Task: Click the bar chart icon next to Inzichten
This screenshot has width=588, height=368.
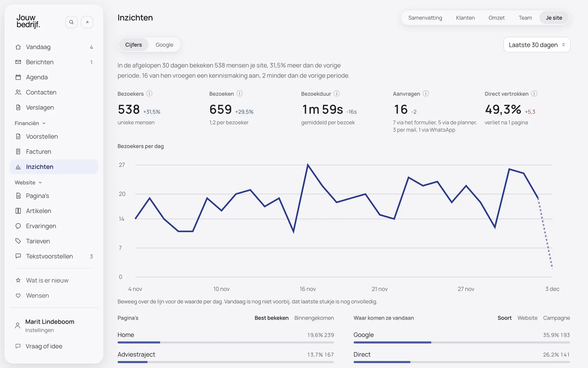Action: pos(18,167)
